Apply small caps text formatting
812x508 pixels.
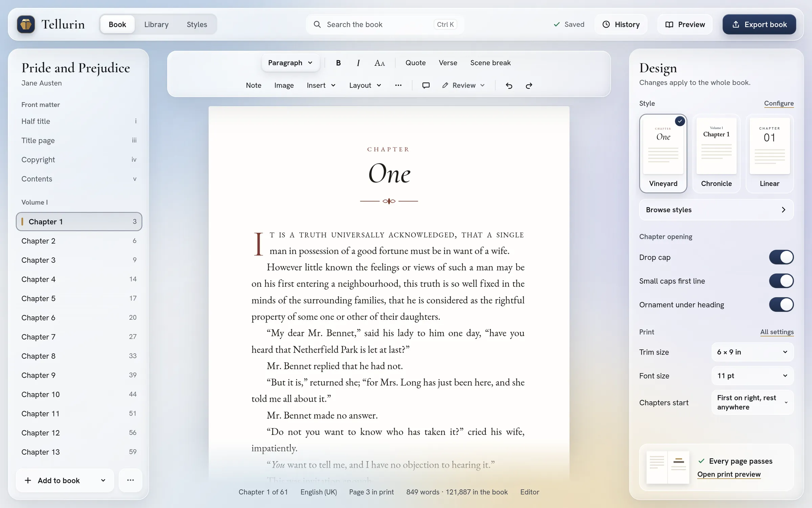click(x=379, y=63)
